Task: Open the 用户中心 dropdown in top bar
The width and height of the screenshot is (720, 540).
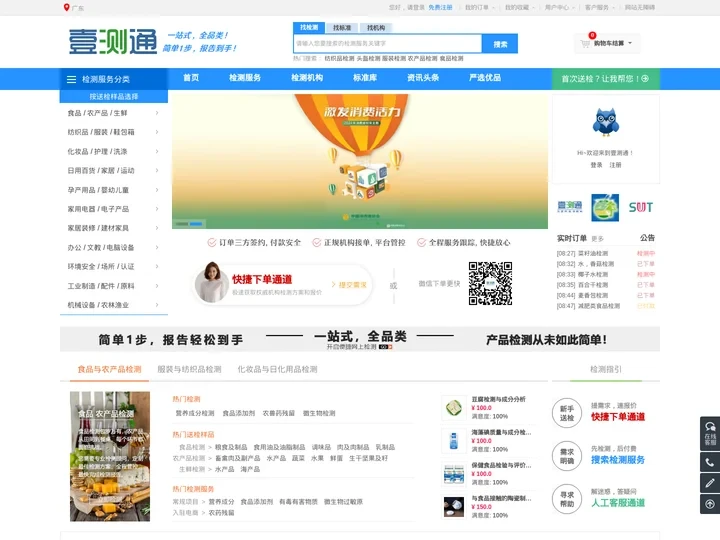Action: [x=559, y=7]
